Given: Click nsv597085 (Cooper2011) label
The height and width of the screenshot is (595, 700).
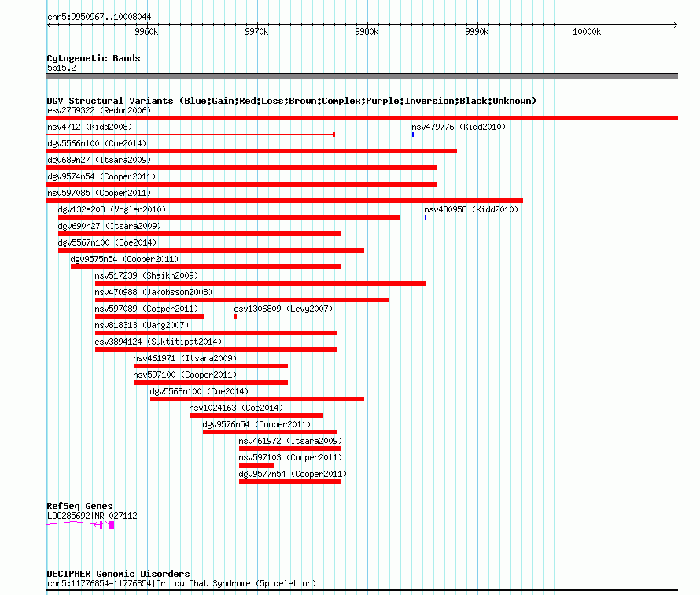Looking at the screenshot, I should [x=99, y=193].
